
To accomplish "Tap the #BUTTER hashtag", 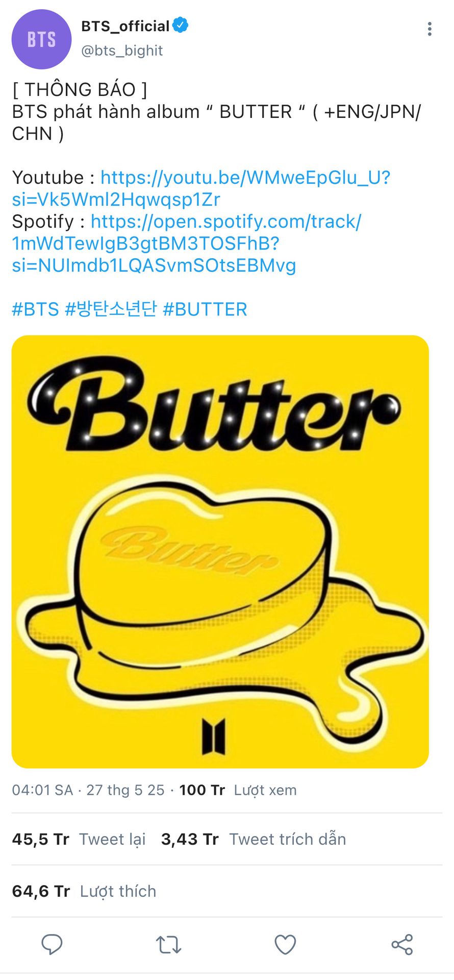I will pos(205,309).
